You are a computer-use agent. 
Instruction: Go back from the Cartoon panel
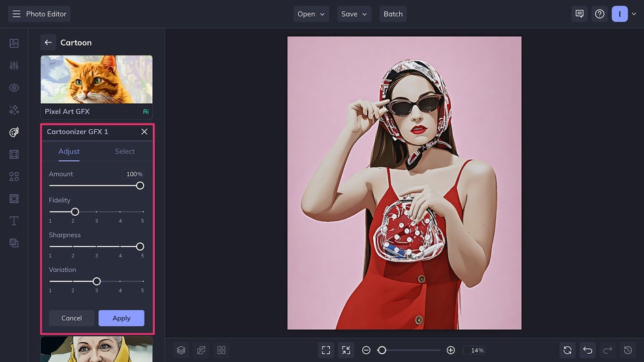[x=48, y=42]
